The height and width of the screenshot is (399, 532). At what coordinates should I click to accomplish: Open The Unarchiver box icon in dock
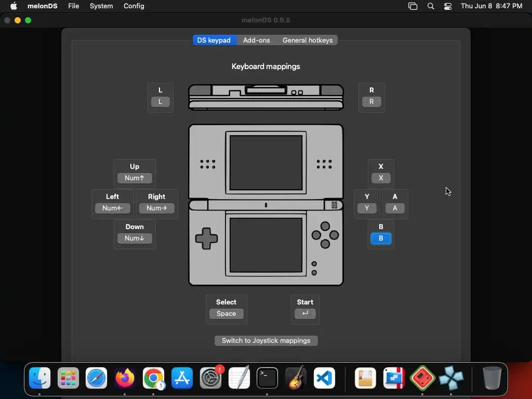click(365, 378)
